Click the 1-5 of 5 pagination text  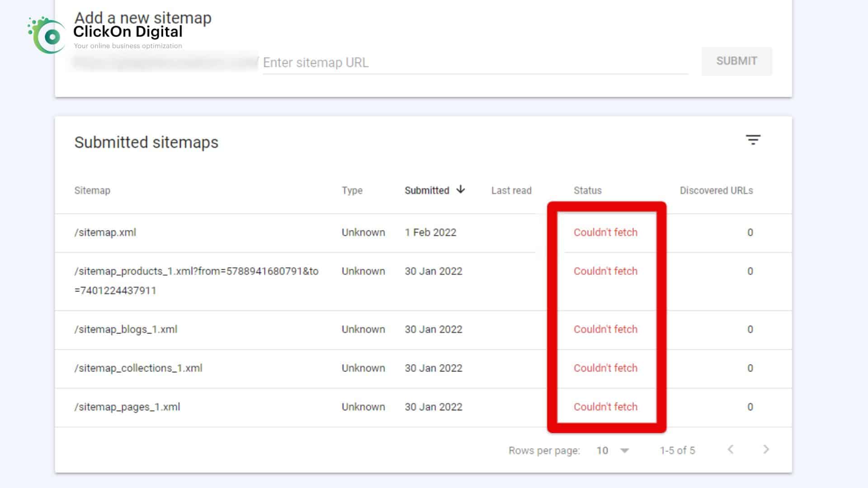coord(677,450)
